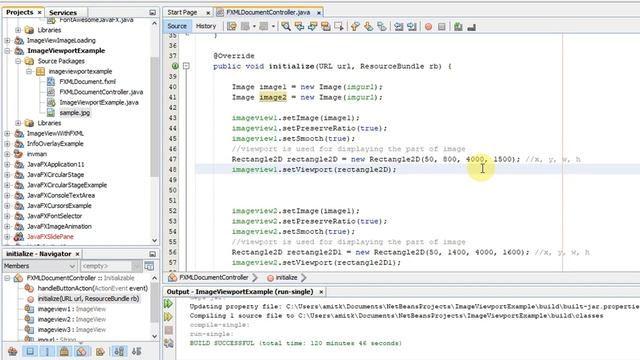Toggle Show Inherited Members in Navigator
The image size is (640, 360).
[13, 351]
